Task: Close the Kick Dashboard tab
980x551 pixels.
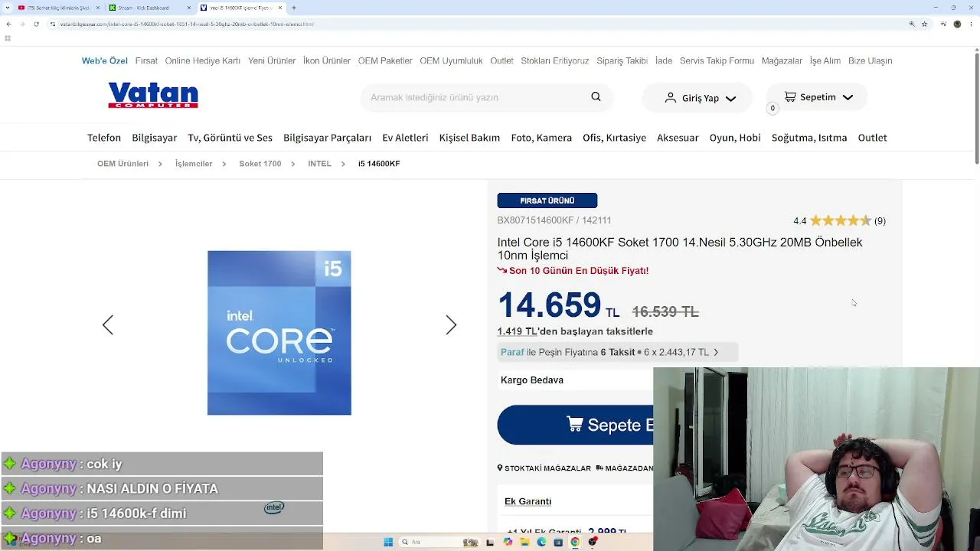Action: (189, 8)
